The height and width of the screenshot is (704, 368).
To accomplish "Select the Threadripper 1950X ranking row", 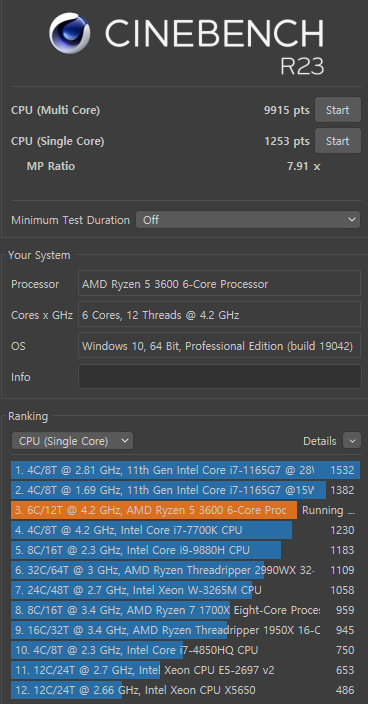I will point(185,630).
